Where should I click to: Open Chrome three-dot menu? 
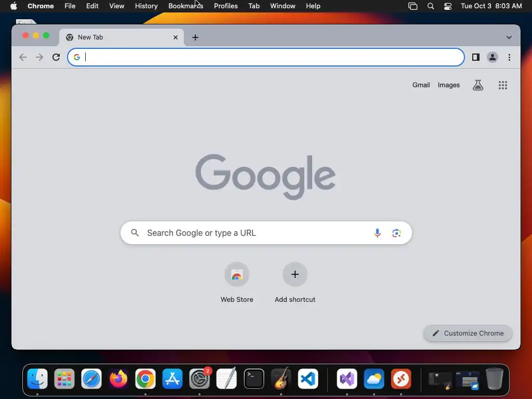coord(509,57)
